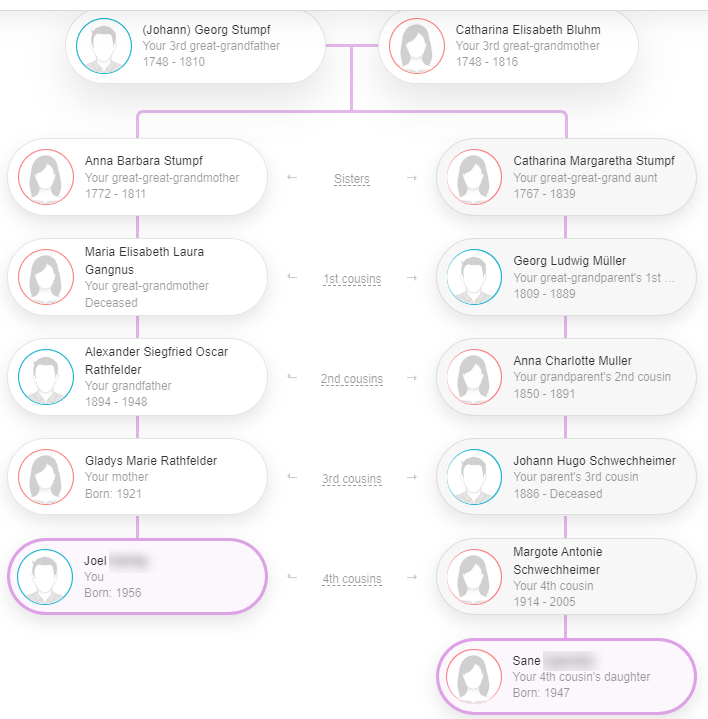The height and width of the screenshot is (719, 708).
Task: Click Joel's profile avatar icon
Action: click(x=45, y=577)
